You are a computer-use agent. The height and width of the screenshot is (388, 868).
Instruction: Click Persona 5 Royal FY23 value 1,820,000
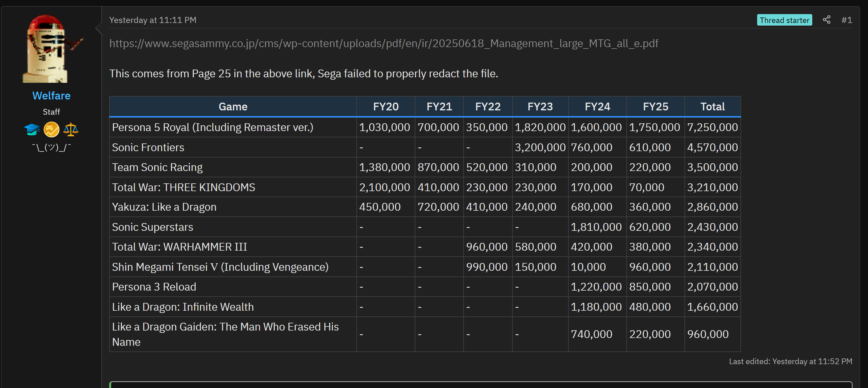[x=540, y=127]
